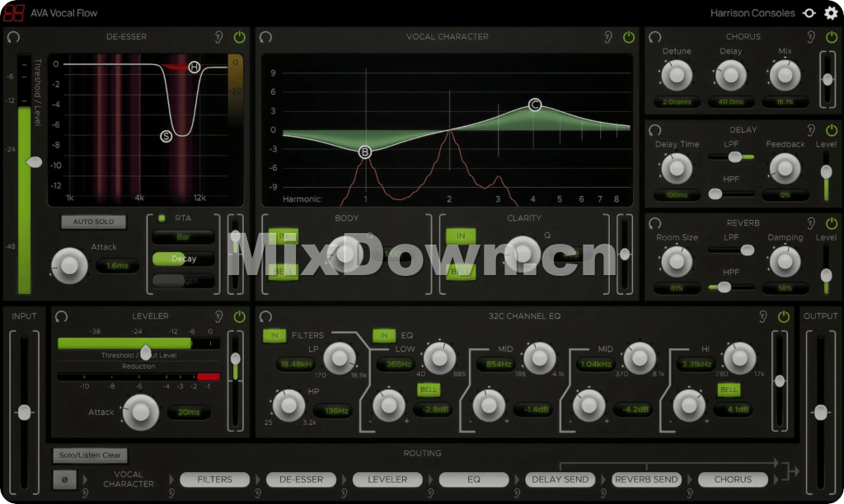The image size is (844, 504).
Task: Click the INPUT fader handle
Action: coord(24,413)
